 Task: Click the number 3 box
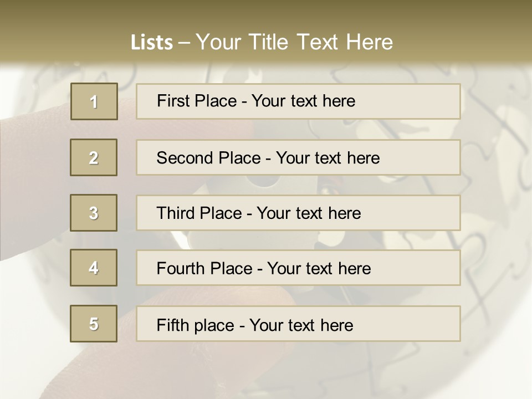coord(94,213)
